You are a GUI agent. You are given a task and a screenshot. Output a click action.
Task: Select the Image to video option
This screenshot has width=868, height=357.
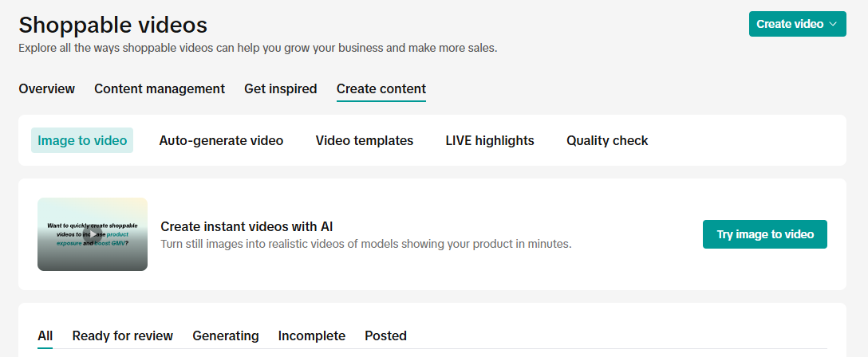82,140
